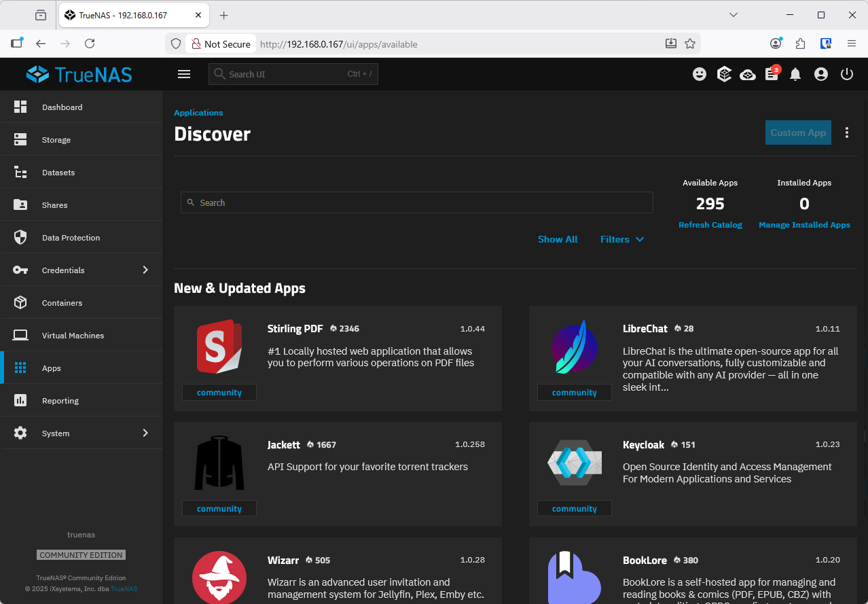Focus the apps Search field

click(416, 202)
